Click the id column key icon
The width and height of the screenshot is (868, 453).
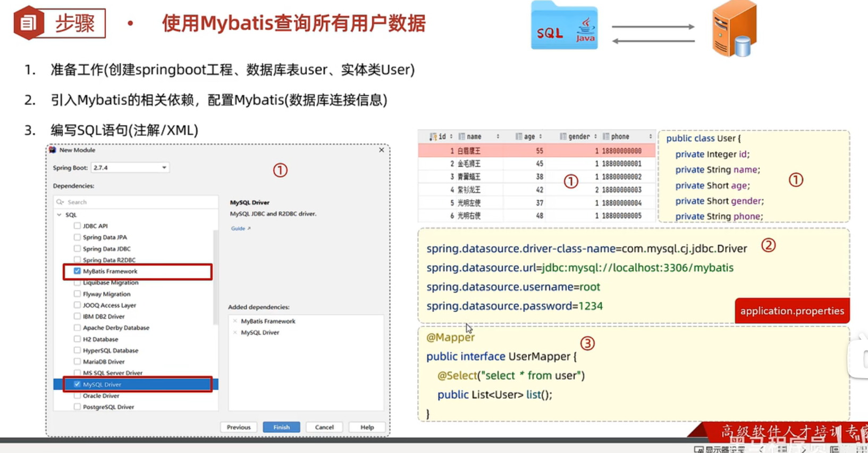(x=433, y=137)
